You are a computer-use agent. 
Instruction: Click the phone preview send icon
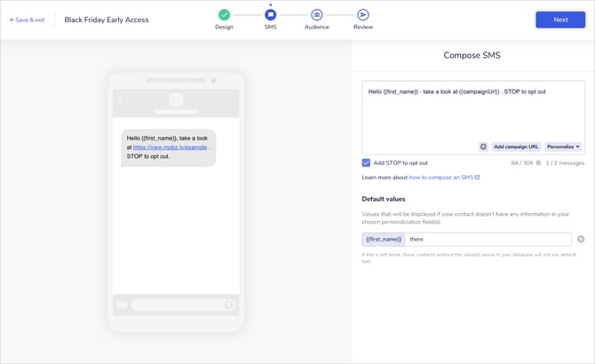(229, 305)
